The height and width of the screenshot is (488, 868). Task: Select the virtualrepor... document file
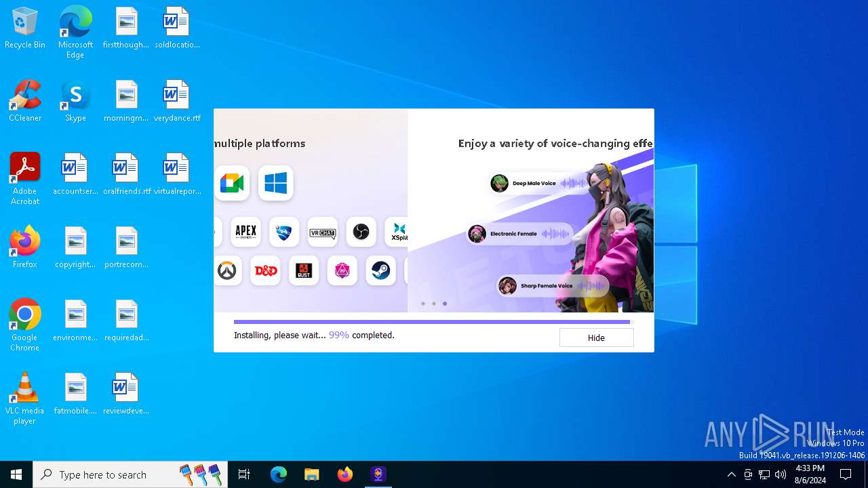pyautogui.click(x=177, y=175)
